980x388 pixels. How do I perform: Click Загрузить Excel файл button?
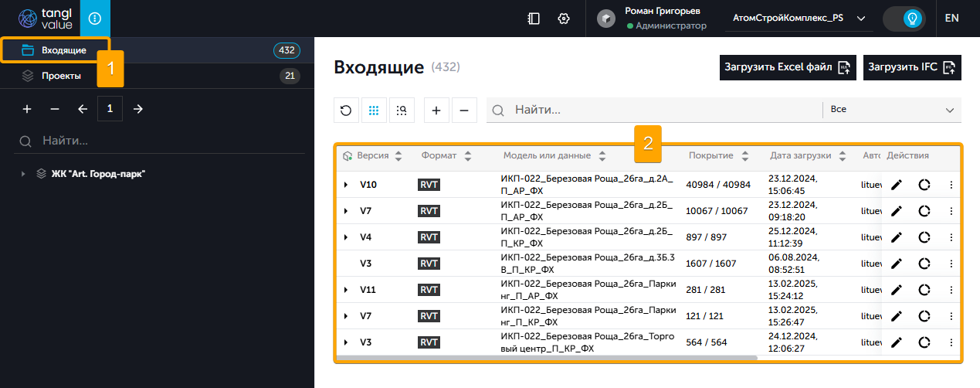(x=787, y=67)
